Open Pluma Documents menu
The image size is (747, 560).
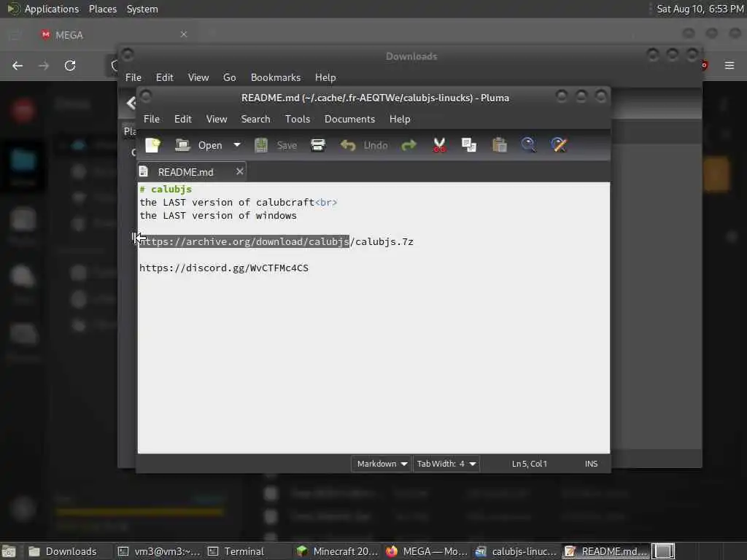[349, 119]
